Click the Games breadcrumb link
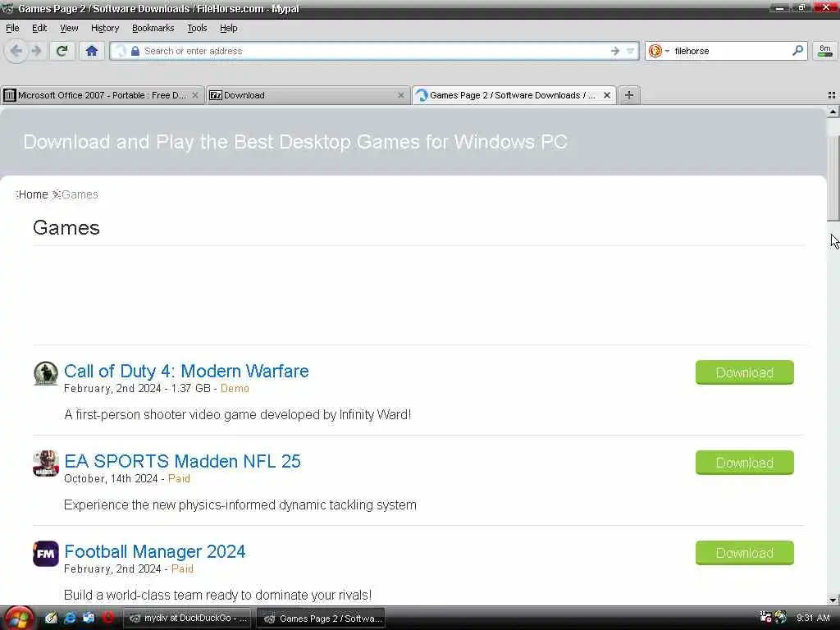The width and height of the screenshot is (840, 630). click(80, 194)
